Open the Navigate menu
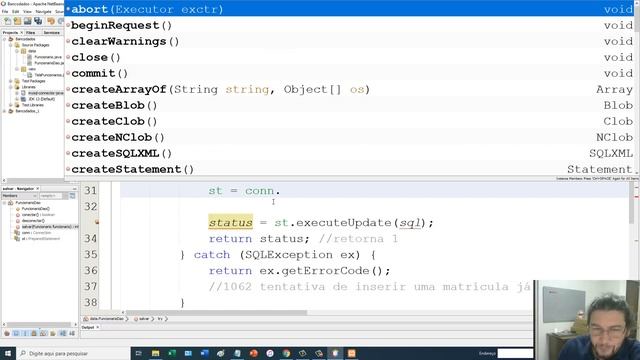 tap(43, 11)
